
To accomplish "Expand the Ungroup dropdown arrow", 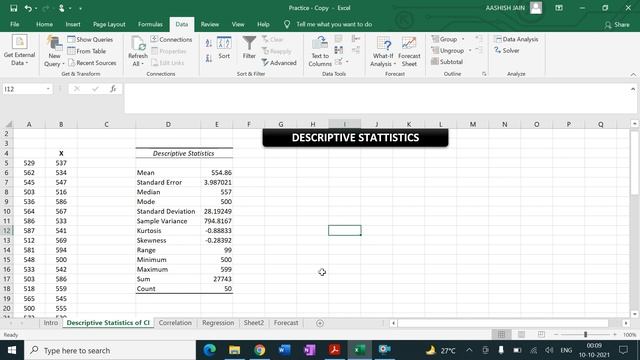I will pyautogui.click(x=470, y=51).
